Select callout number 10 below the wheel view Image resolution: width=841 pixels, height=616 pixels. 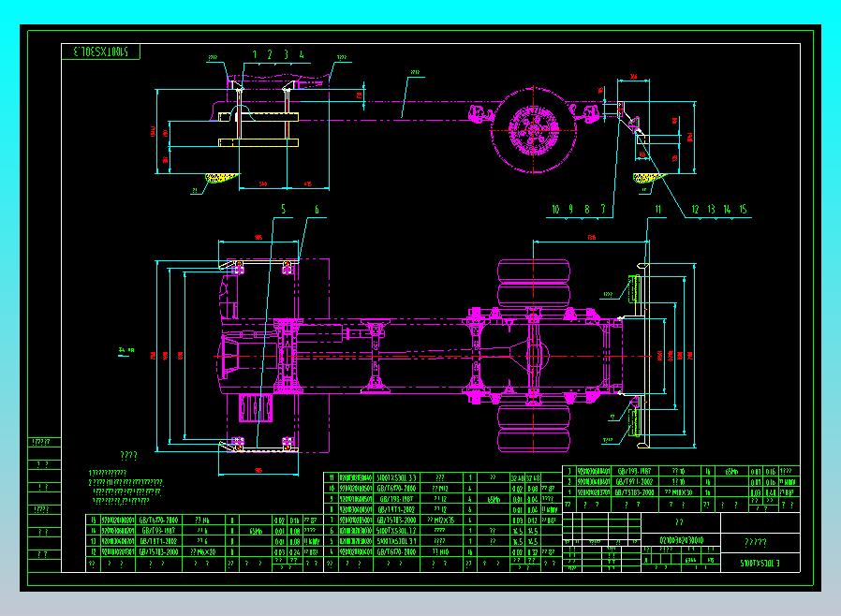(555, 209)
